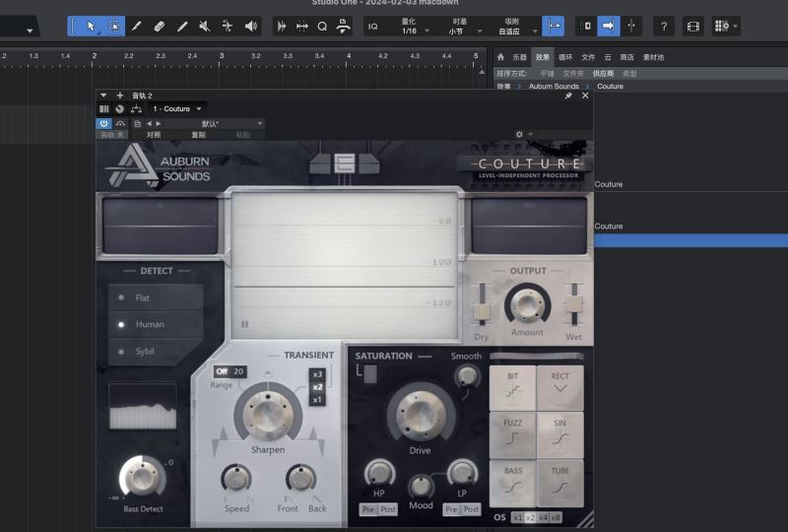Toggle the Snap button

tap(554, 26)
